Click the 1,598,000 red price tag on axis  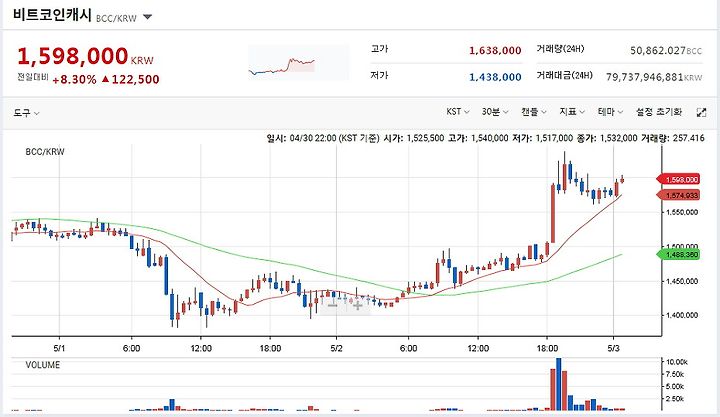(679, 180)
